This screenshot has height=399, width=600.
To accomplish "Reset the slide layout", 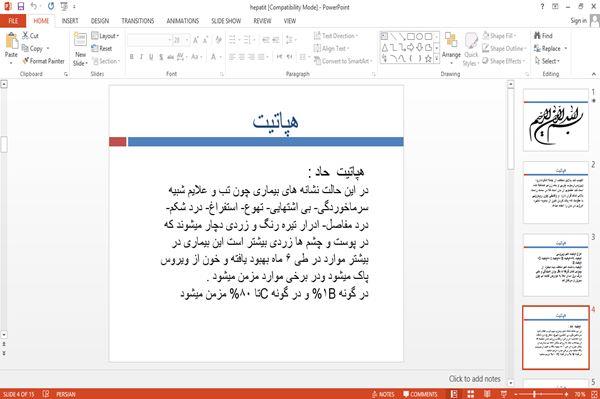I will click(x=102, y=49).
